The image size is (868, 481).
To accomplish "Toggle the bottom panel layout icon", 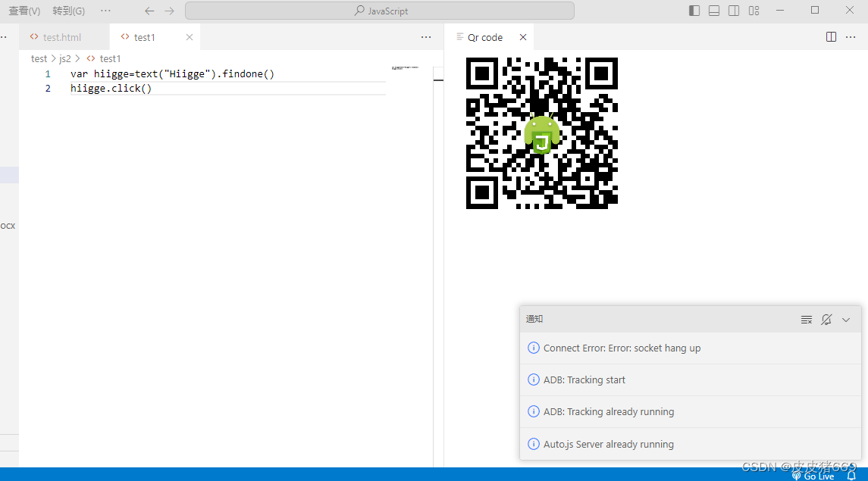I will (x=714, y=11).
